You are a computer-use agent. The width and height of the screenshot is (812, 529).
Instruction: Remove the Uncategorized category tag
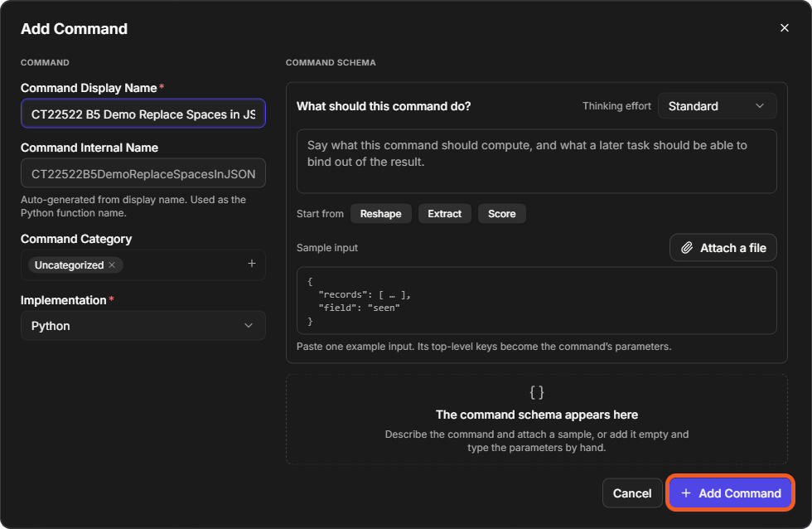click(112, 264)
